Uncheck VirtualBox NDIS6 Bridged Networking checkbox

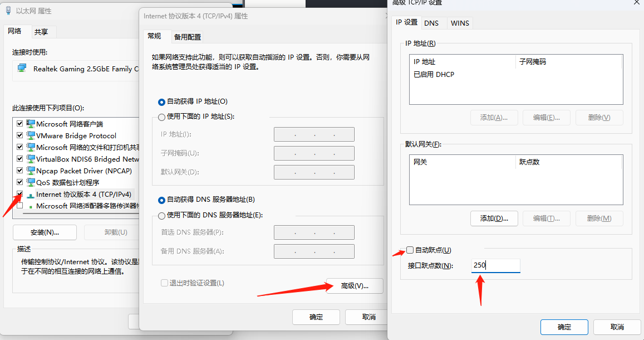pos(19,158)
